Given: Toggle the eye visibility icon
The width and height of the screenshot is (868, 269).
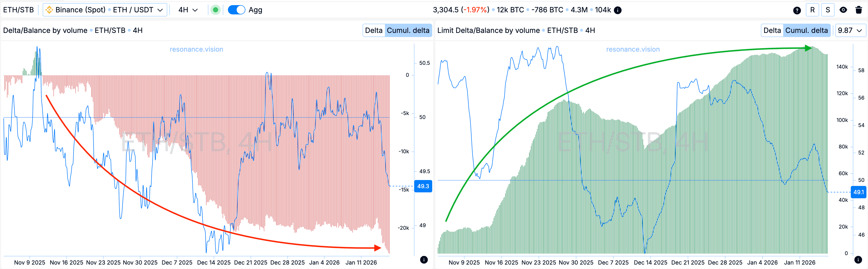Looking at the screenshot, I should pos(843,10).
